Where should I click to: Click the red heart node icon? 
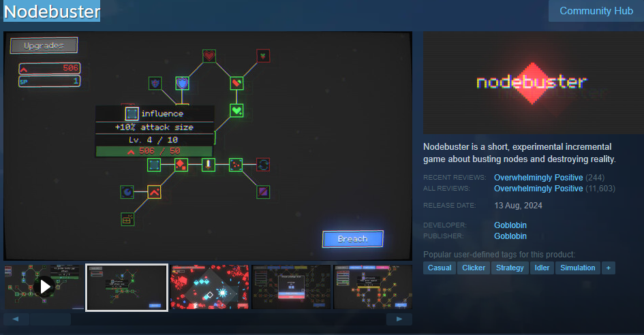209,56
